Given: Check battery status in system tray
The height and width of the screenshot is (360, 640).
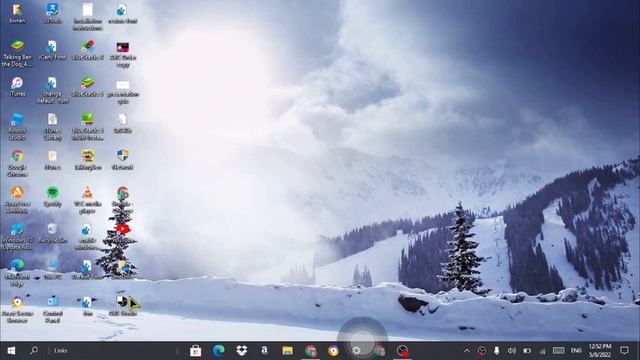Looking at the screenshot, I should pos(527,351).
